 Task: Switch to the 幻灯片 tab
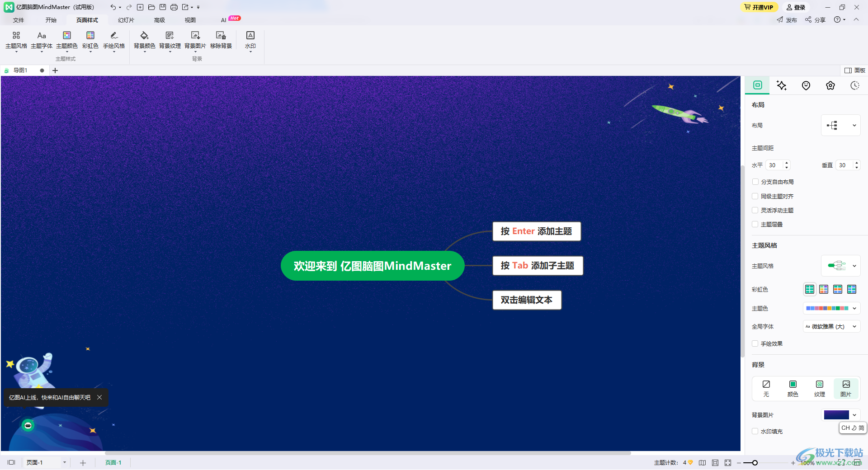126,20
